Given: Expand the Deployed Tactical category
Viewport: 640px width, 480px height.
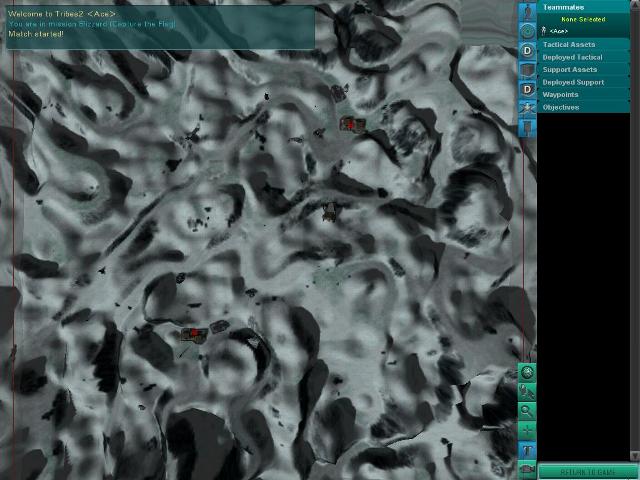Looking at the screenshot, I should (x=584, y=57).
